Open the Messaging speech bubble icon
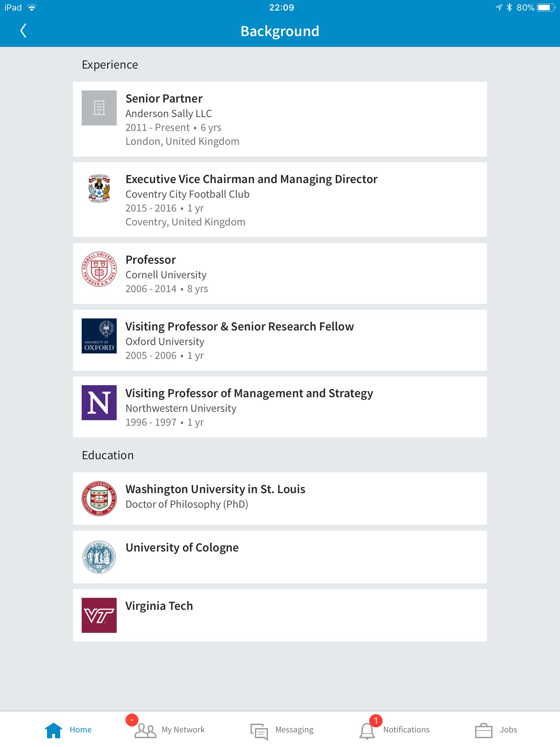 (x=259, y=731)
